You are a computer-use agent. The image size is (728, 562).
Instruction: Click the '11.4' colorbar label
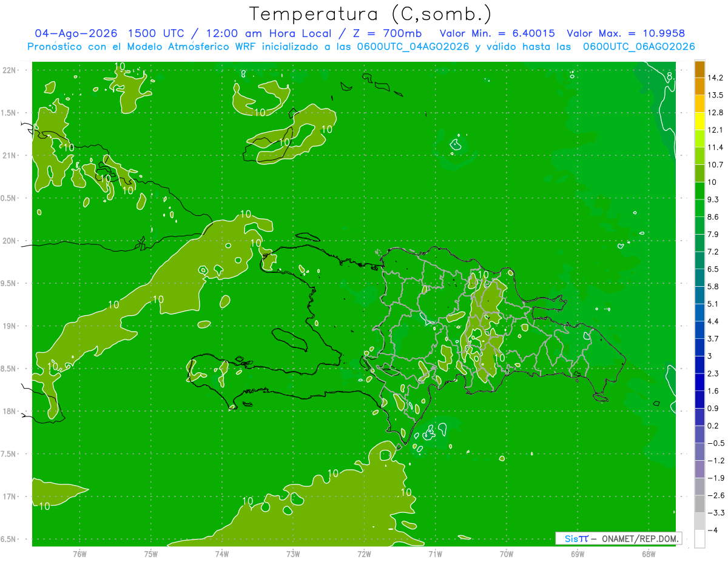click(x=716, y=147)
